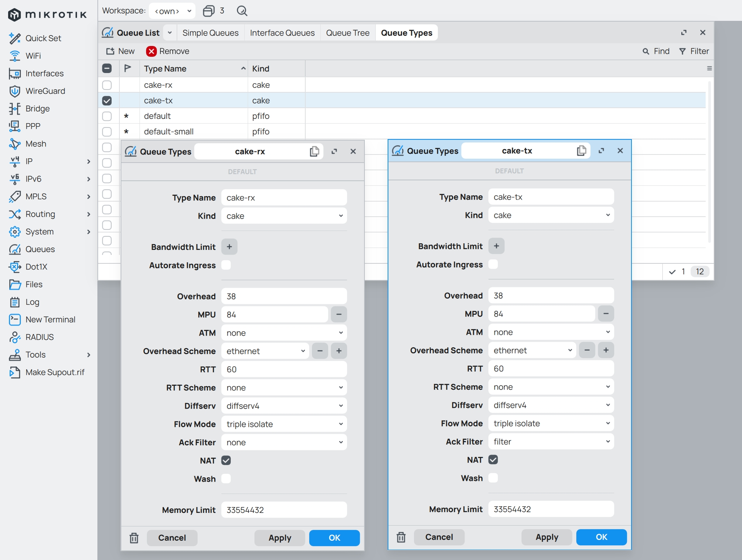This screenshot has width=742, height=560.
Task: Copy the cake-tx queue type
Action: 582,151
